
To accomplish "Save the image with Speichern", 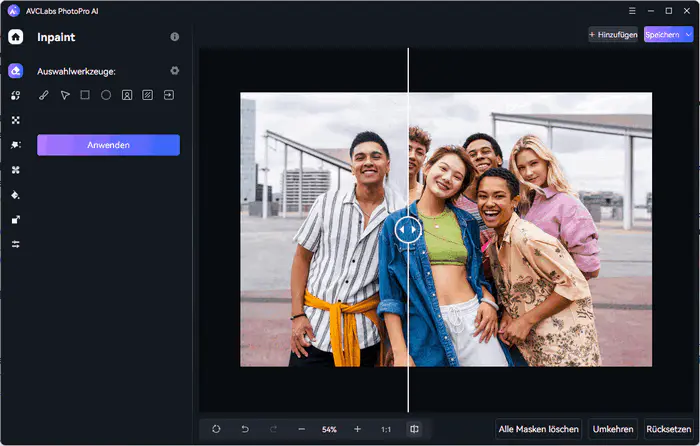I will tap(662, 34).
